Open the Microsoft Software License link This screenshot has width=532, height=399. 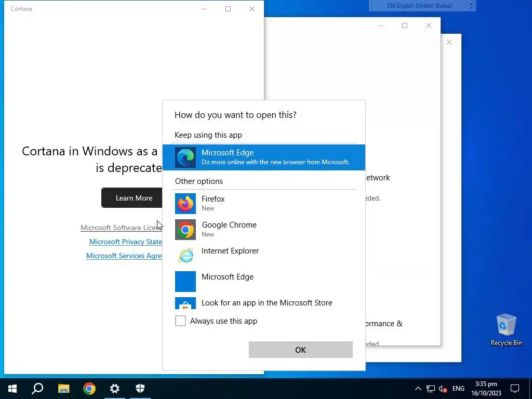[121, 228]
